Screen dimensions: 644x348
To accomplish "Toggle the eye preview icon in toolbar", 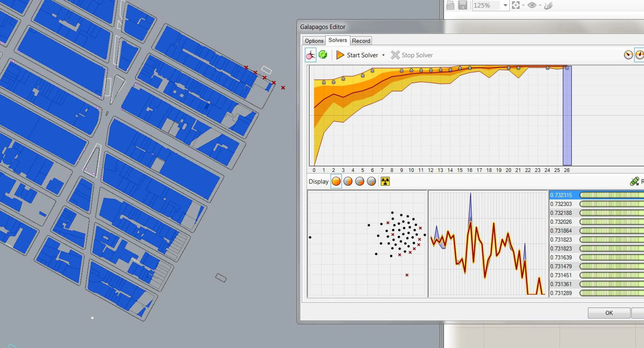I will [532, 5].
